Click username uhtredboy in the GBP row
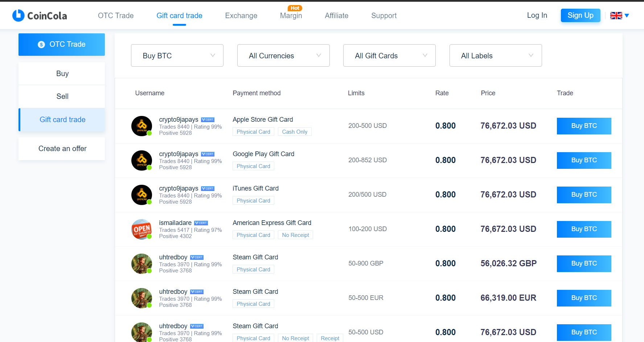The height and width of the screenshot is (342, 644). [173, 257]
